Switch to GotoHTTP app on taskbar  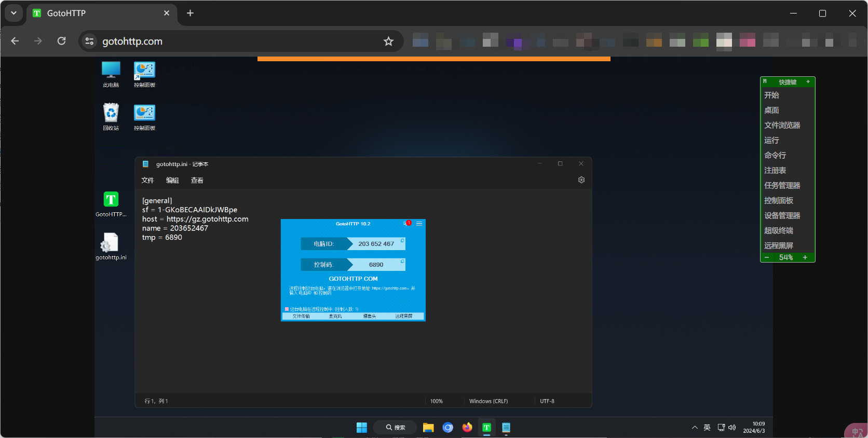click(486, 428)
